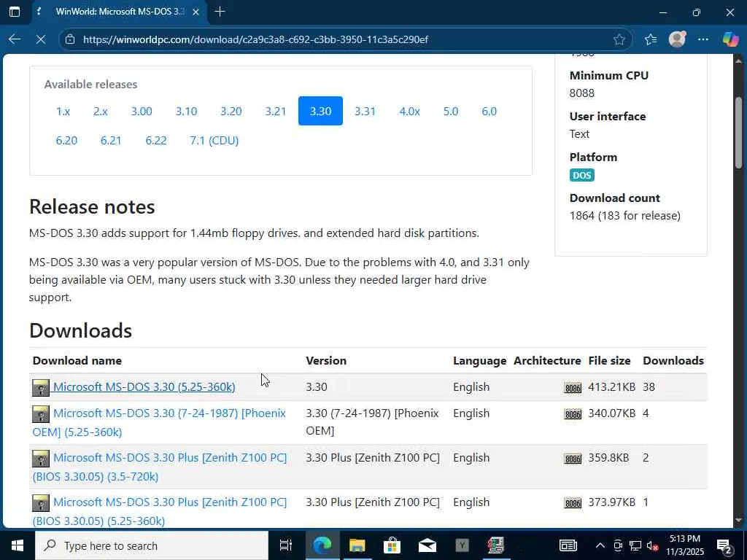
Task: Select the 3.00 release
Action: 142,112
